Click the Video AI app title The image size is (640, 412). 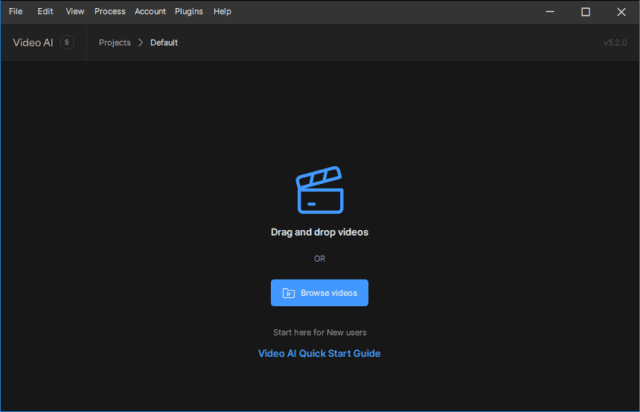(33, 43)
